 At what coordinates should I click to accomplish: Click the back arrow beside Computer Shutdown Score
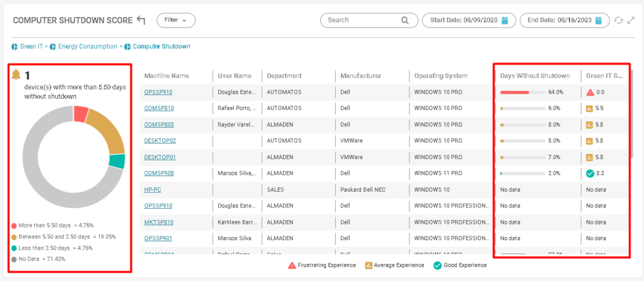[x=141, y=20]
